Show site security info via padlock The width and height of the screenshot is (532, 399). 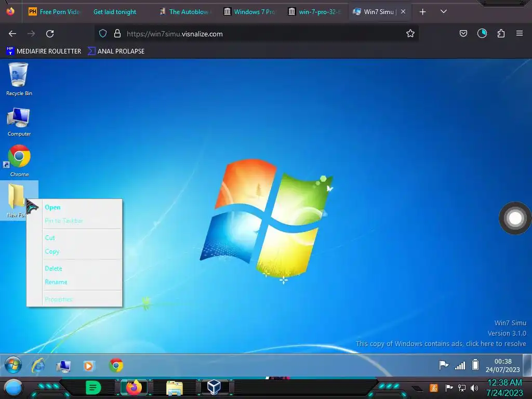coord(117,34)
